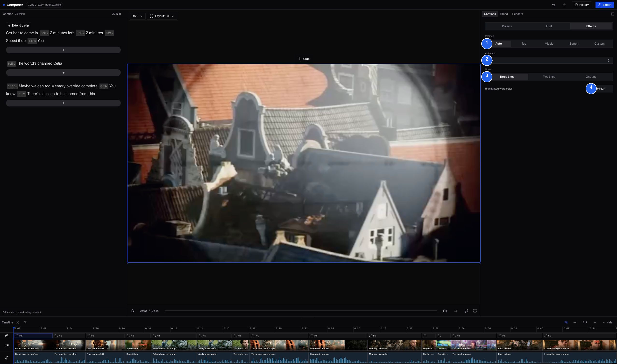617x364 pixels.
Task: Toggle loop playback
Action: point(466,311)
